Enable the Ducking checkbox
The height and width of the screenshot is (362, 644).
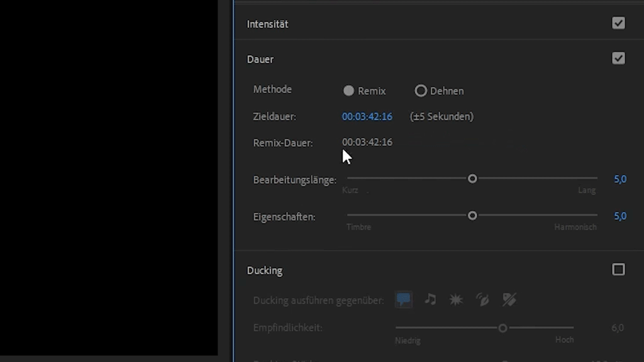click(618, 270)
